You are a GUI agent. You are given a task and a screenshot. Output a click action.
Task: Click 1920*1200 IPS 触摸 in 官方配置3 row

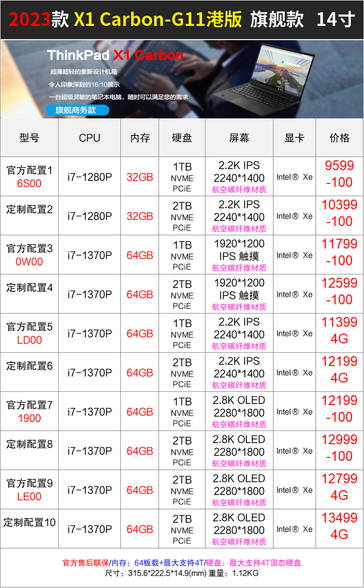click(239, 249)
